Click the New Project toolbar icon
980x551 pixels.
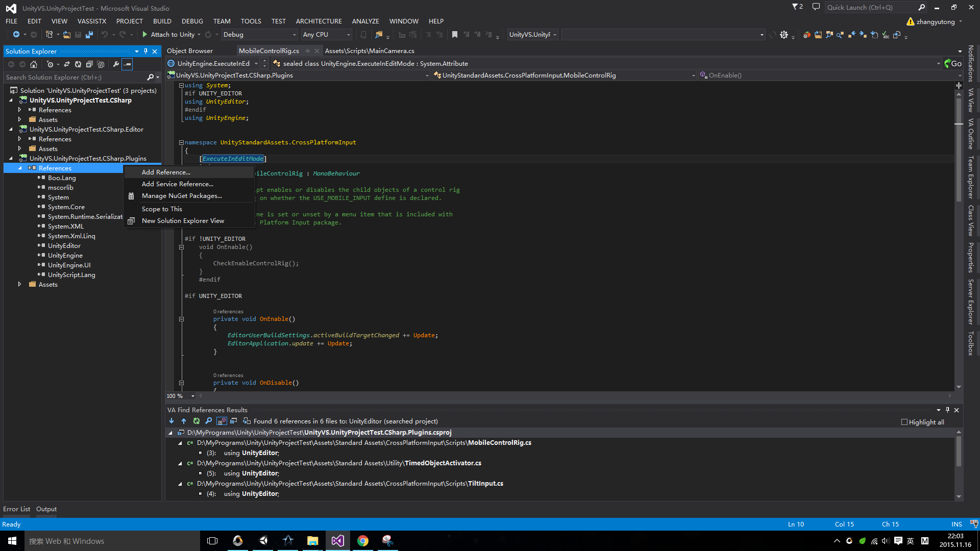click(50, 35)
